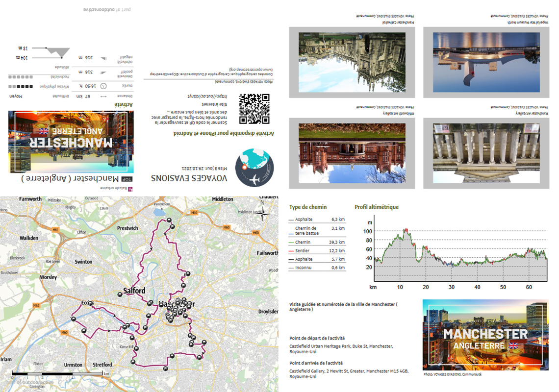Open the upright Manchester Angleterre banner image
Screen dimensions: 559x392
[485, 335]
